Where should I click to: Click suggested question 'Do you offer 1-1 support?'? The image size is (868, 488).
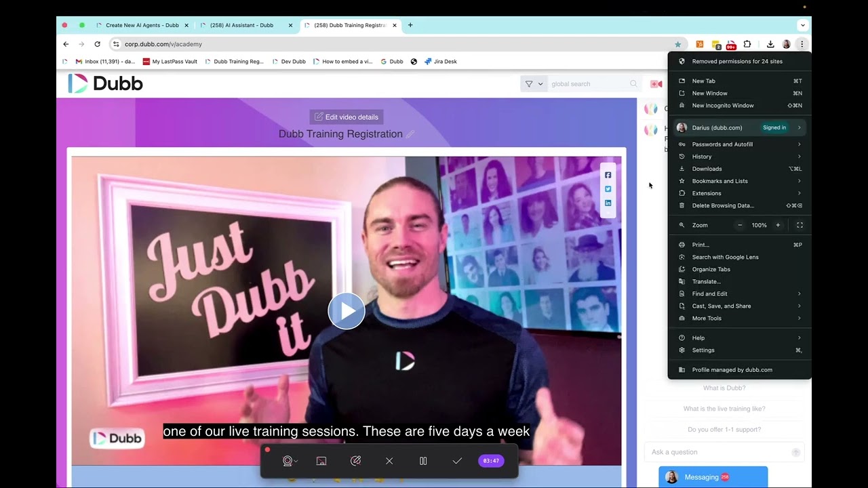pyautogui.click(x=724, y=430)
